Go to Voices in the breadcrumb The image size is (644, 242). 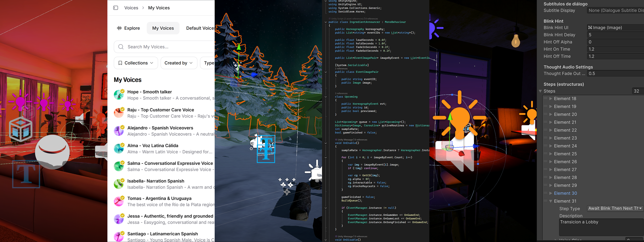tap(131, 8)
